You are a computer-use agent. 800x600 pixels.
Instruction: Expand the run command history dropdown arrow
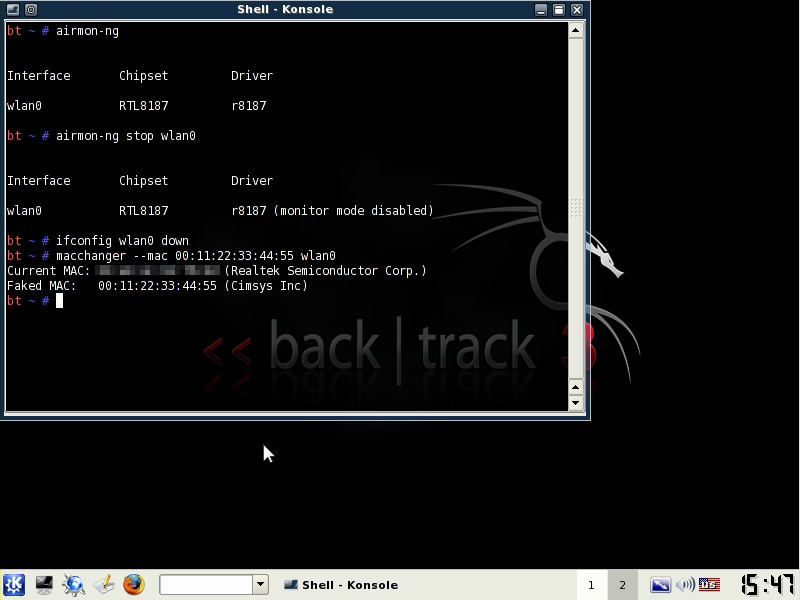261,585
